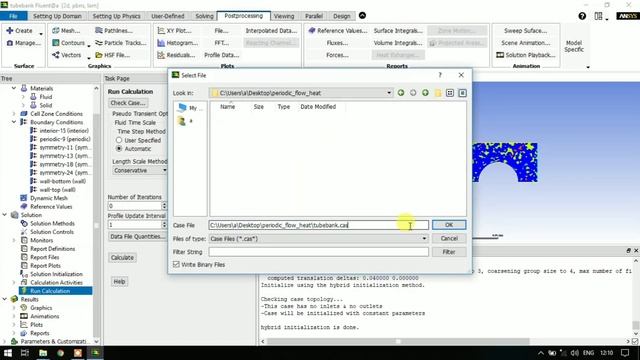Go back in Select File dialog

[401, 93]
